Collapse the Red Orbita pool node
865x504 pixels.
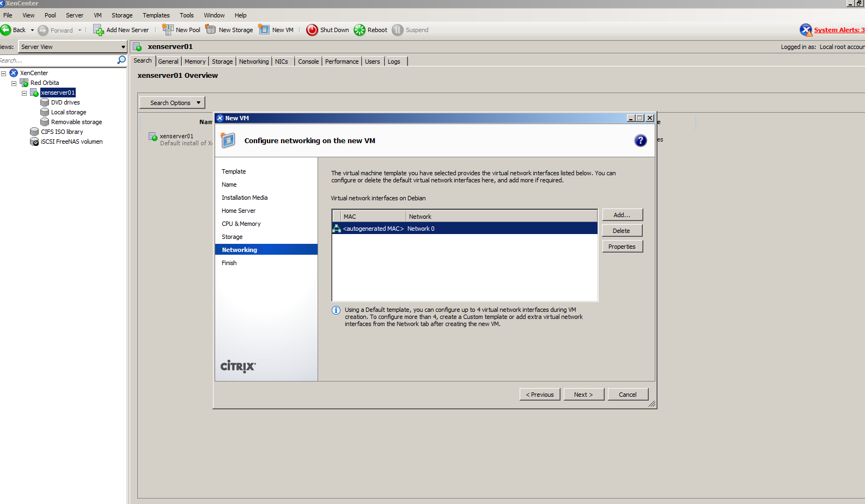coord(14,83)
